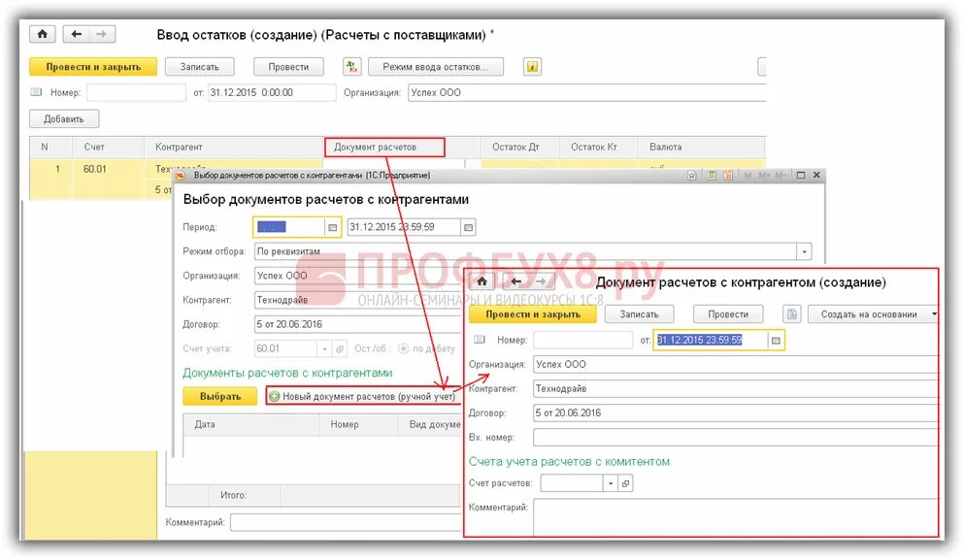The width and height of the screenshot is (964, 560).
Task: Open the calendar picker next to 31.12.2015 23:59:59
Action: (x=776, y=340)
